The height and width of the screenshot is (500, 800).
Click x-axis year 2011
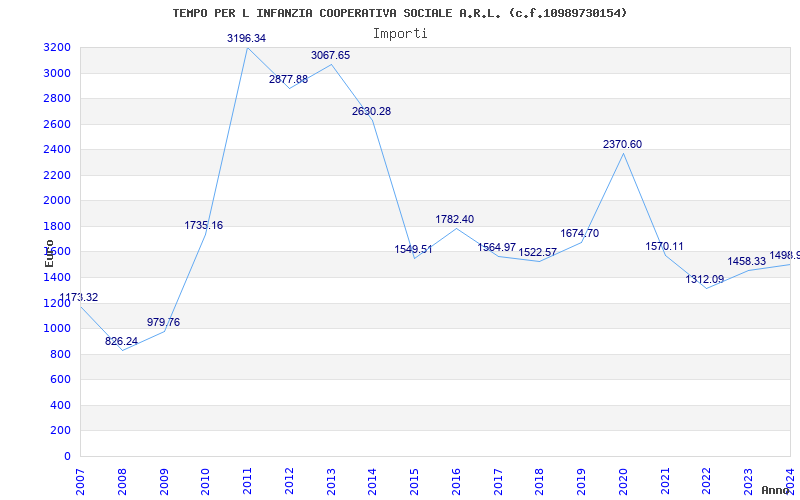247,482
